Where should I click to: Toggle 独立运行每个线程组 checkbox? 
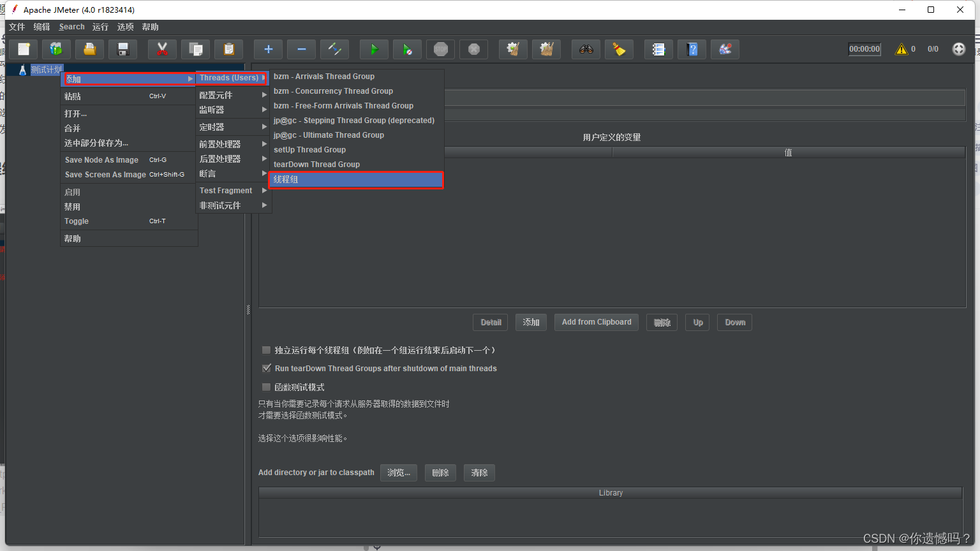pyautogui.click(x=267, y=350)
